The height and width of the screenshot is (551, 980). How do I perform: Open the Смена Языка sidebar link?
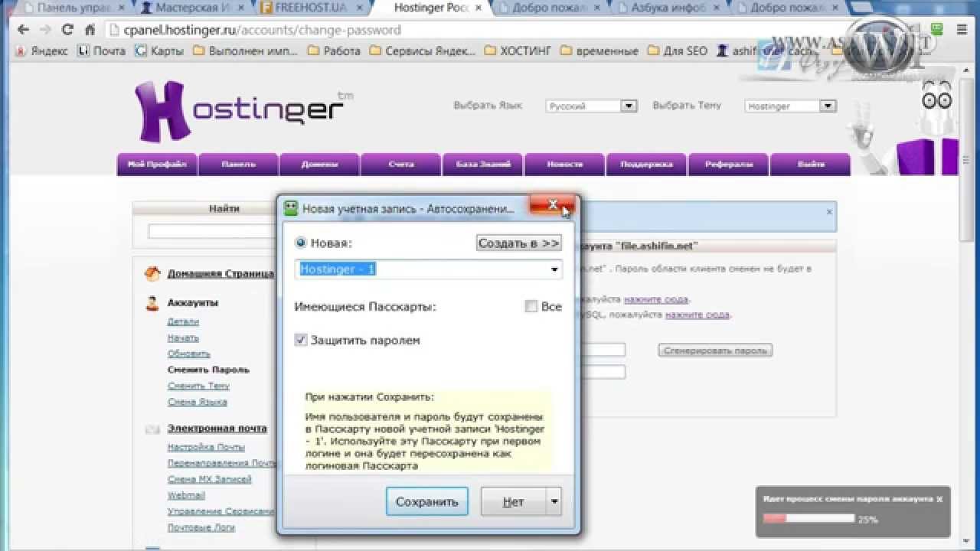click(x=197, y=402)
